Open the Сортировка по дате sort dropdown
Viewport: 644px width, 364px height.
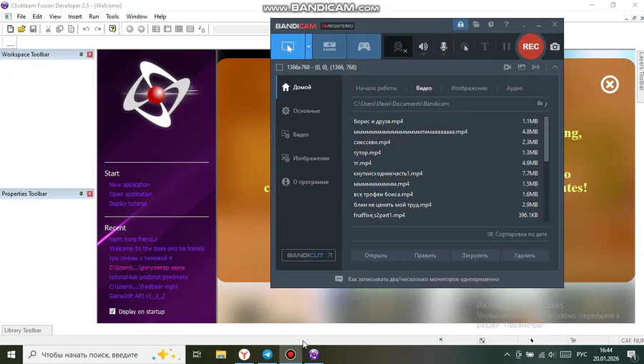point(517,234)
